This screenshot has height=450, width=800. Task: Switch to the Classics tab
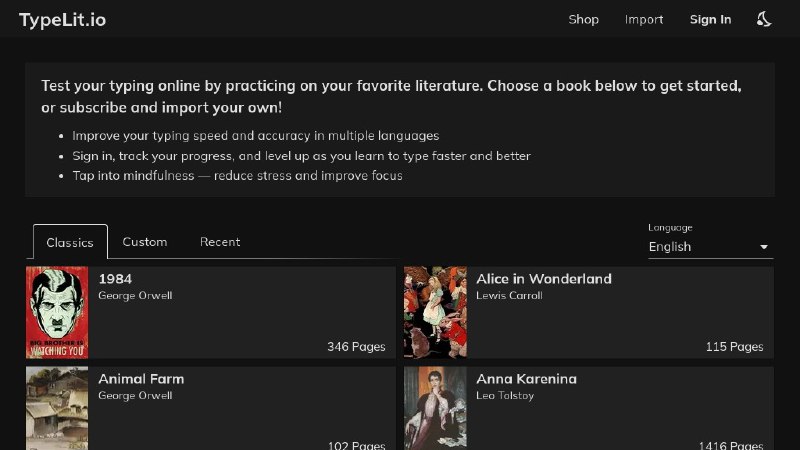click(70, 242)
